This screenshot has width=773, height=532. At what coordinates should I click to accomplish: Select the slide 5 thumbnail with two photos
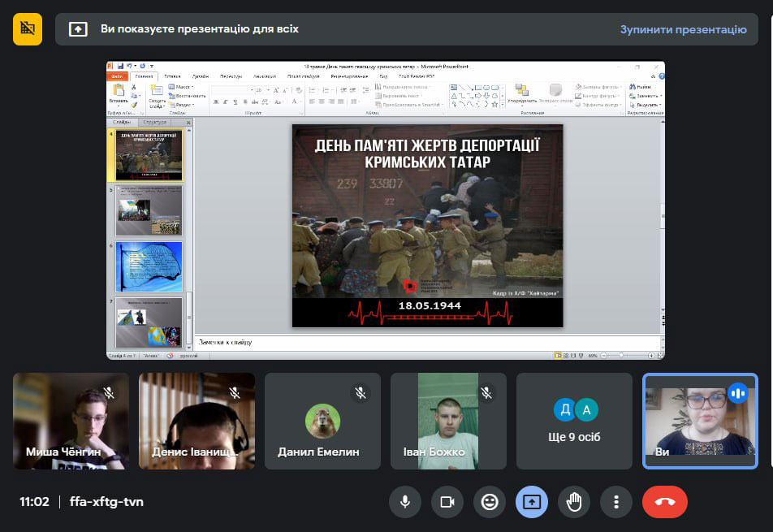[x=149, y=211]
